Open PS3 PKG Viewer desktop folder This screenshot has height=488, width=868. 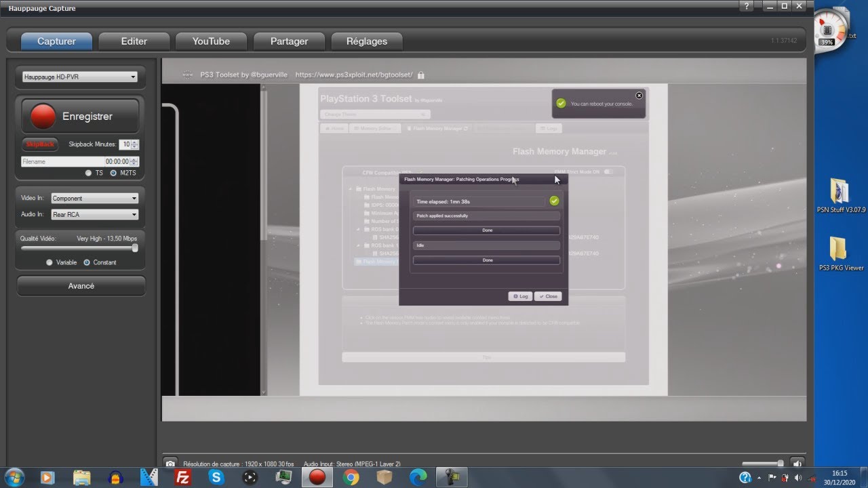841,253
